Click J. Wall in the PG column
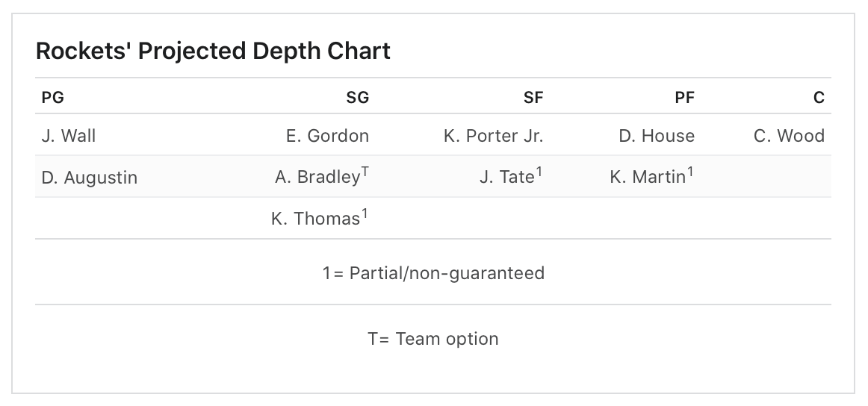The width and height of the screenshot is (868, 406). (69, 136)
